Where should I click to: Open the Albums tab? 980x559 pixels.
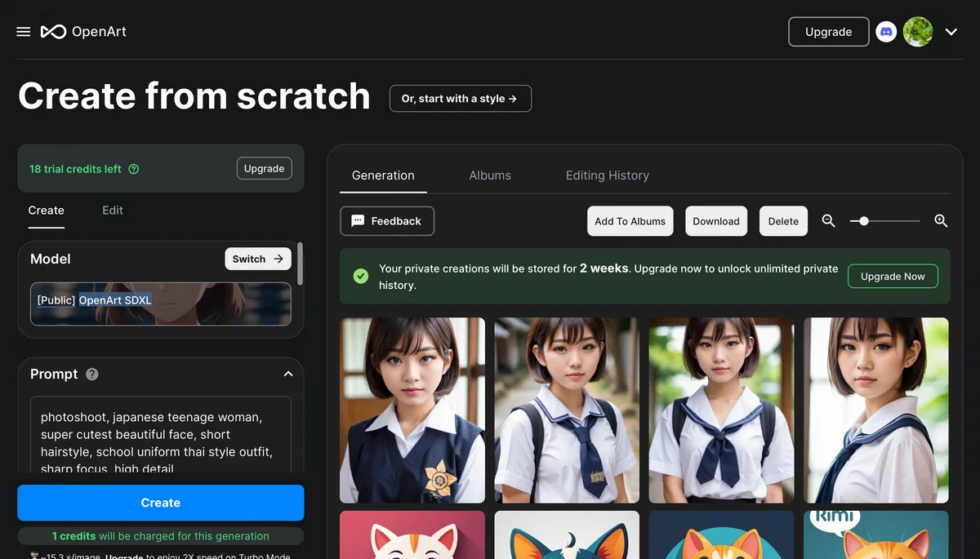pos(490,175)
